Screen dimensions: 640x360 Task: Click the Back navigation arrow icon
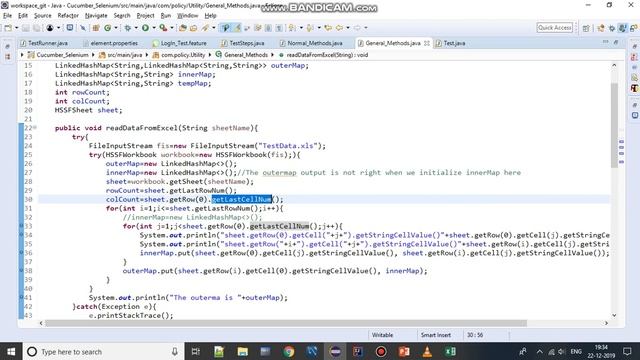tap(339, 28)
